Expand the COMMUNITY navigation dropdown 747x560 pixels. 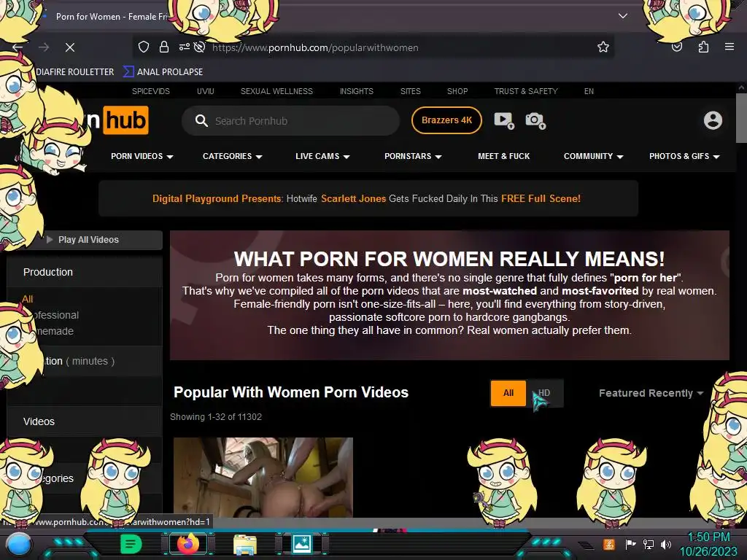594,156
